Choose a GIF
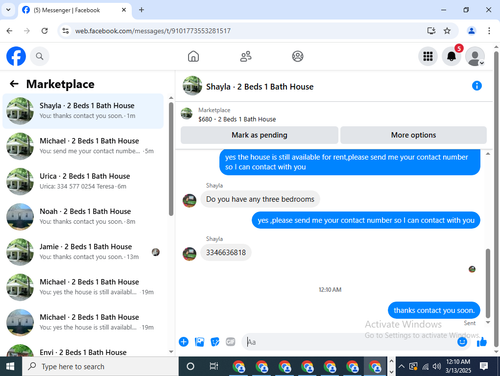 click(230, 342)
